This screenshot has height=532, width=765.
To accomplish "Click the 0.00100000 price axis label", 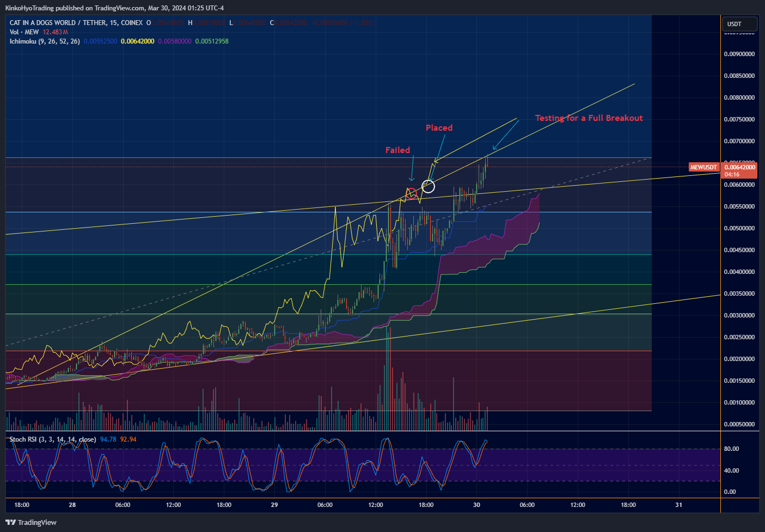I will pos(739,402).
